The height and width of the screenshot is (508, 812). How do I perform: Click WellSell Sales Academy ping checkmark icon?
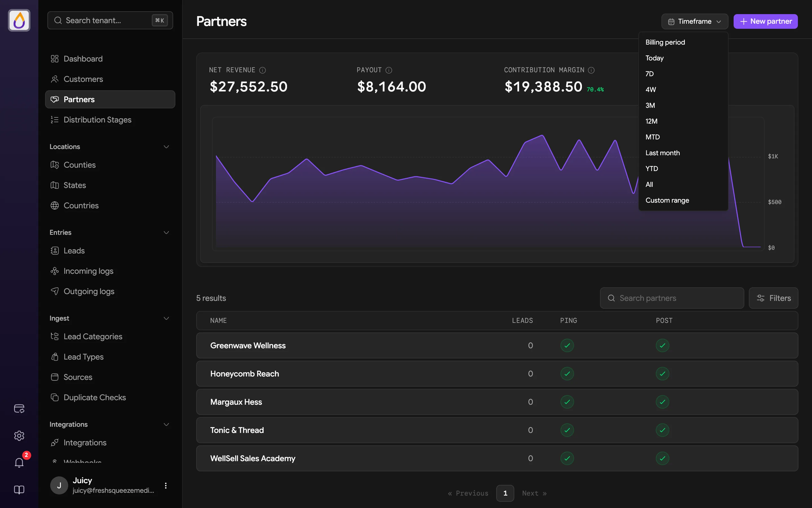click(567, 458)
